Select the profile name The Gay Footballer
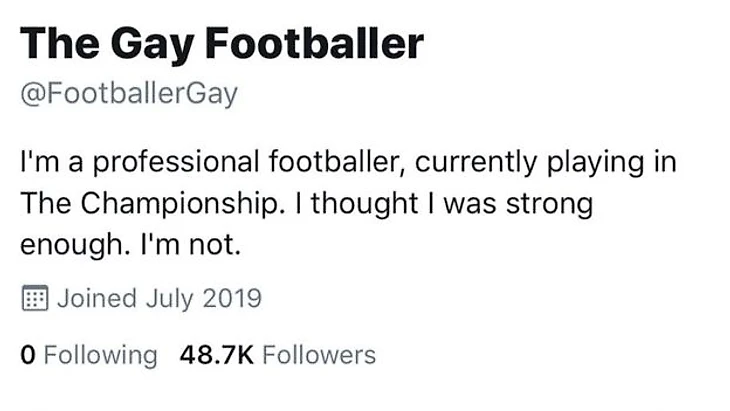Image resolution: width=730 pixels, height=411 pixels. coord(221,44)
